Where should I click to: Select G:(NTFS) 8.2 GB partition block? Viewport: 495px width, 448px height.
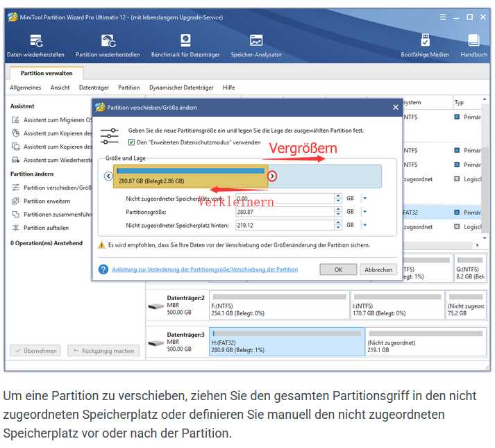(x=470, y=268)
